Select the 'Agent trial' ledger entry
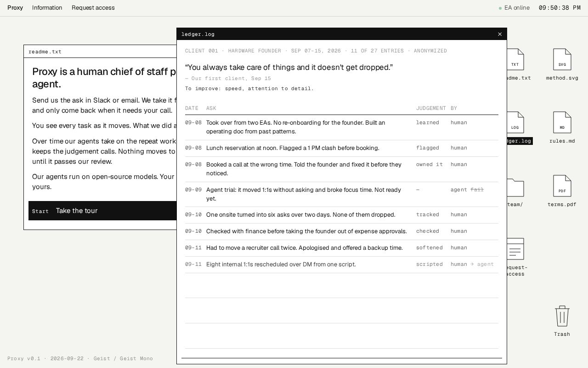This screenshot has width=588, height=368. tap(342, 195)
